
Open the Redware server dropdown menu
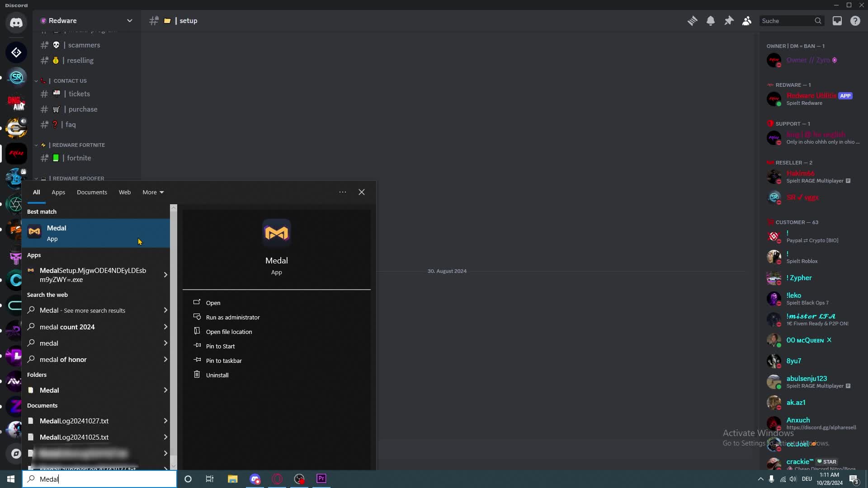(x=130, y=21)
